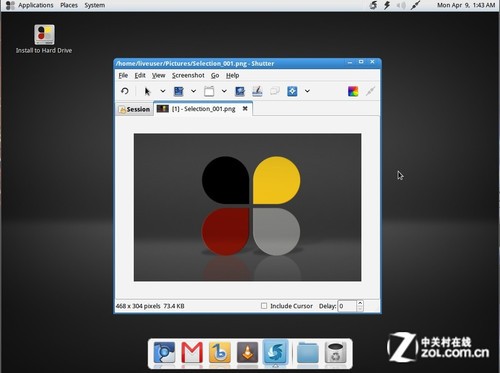Click the greyed tooltip capture icon
This screenshot has height=373, width=500.
click(x=275, y=91)
